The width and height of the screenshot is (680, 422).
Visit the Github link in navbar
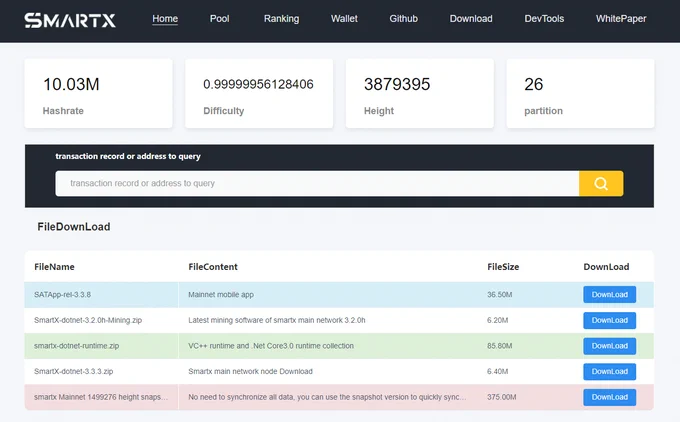pyautogui.click(x=403, y=19)
